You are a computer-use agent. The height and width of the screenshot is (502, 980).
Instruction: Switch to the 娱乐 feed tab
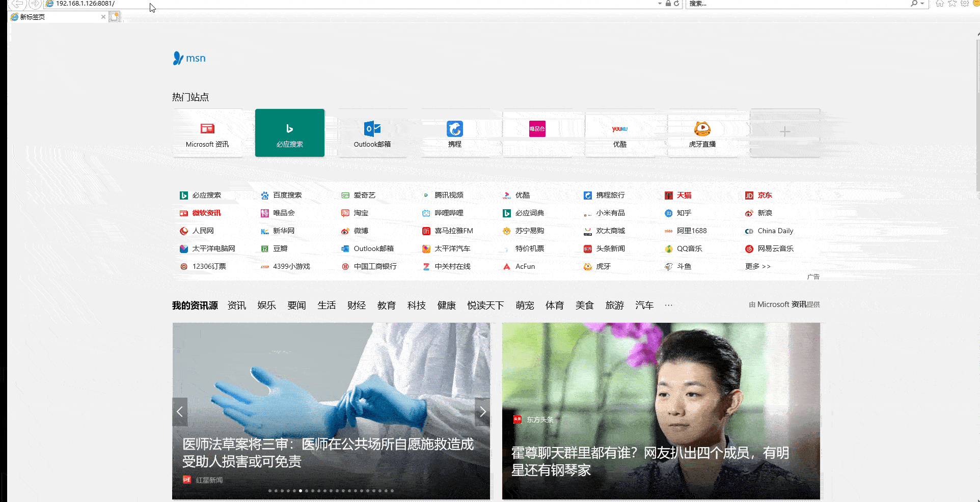[266, 305]
